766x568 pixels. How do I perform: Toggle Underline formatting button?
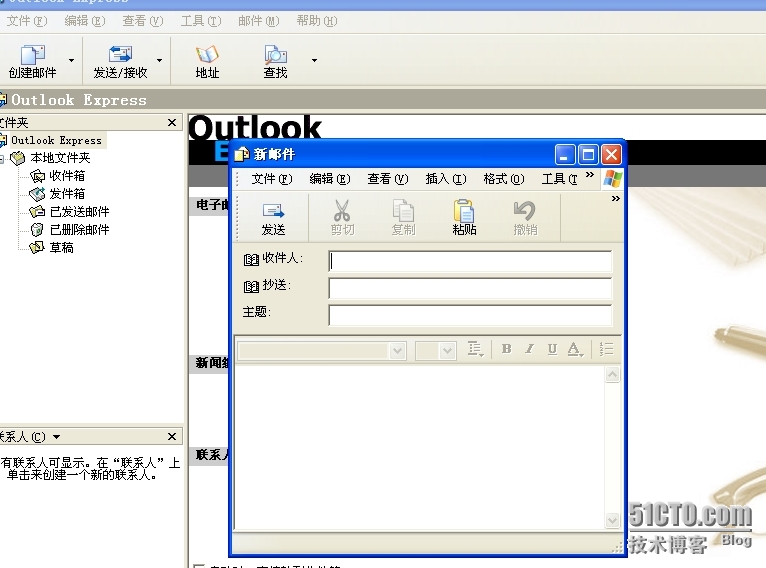click(x=552, y=349)
